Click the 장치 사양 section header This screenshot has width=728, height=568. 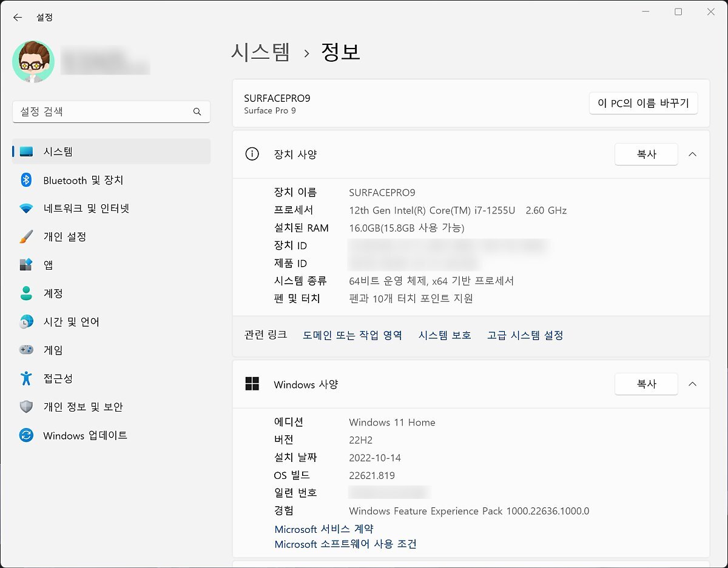coord(471,154)
